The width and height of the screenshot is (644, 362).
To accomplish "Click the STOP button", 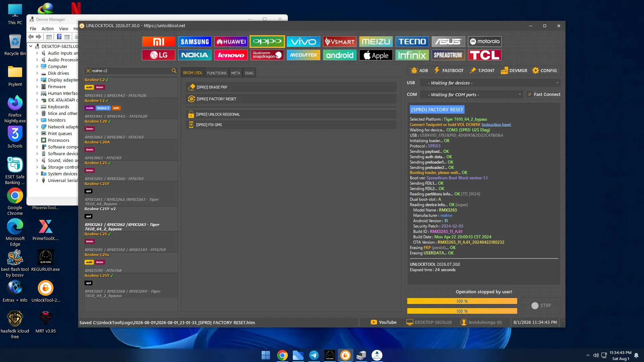I will coord(541,305).
